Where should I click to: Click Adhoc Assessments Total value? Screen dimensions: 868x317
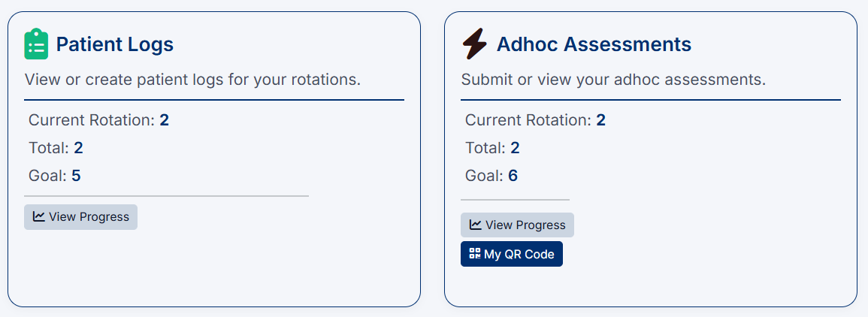(515, 148)
